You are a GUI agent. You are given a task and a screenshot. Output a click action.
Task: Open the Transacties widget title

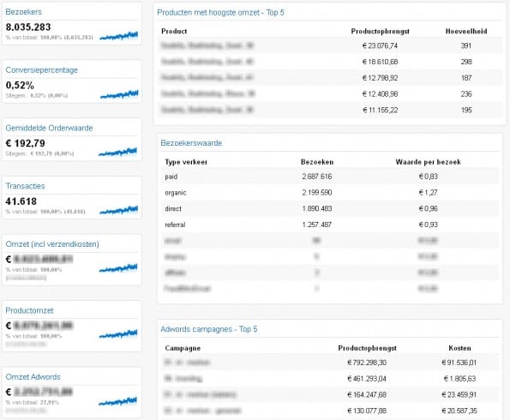click(x=25, y=186)
